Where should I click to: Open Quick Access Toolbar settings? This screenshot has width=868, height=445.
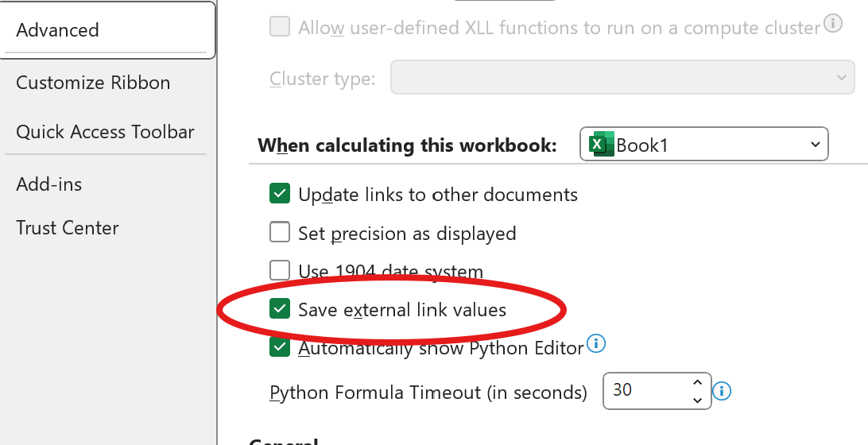point(105,132)
